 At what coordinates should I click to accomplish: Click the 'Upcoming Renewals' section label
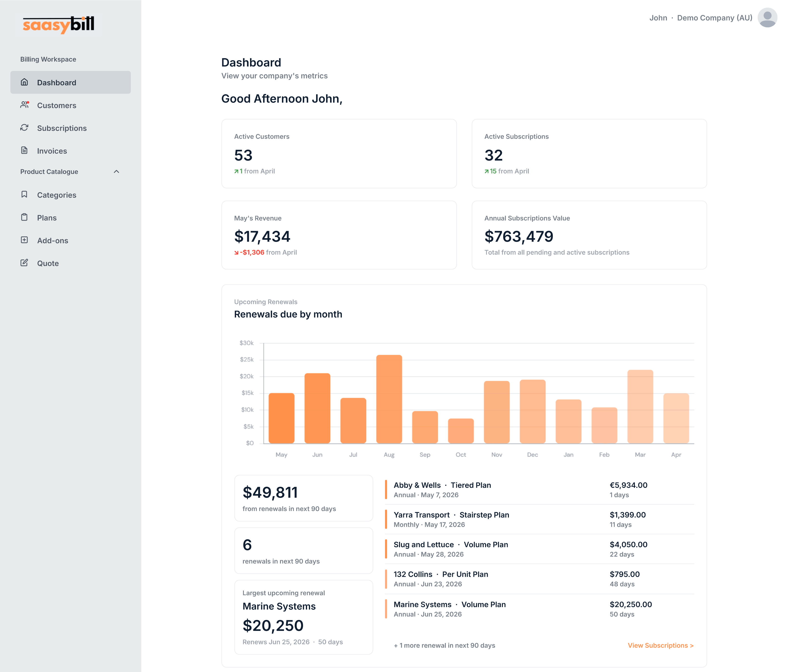(x=265, y=302)
